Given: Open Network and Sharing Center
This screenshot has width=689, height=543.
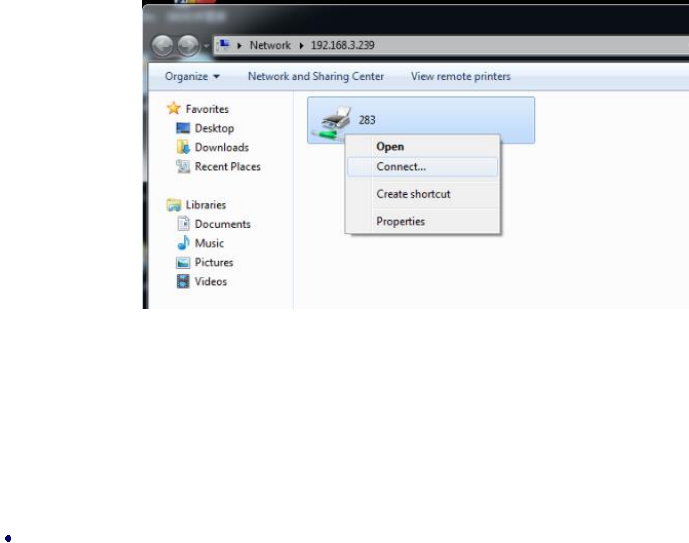Looking at the screenshot, I should pos(315,76).
